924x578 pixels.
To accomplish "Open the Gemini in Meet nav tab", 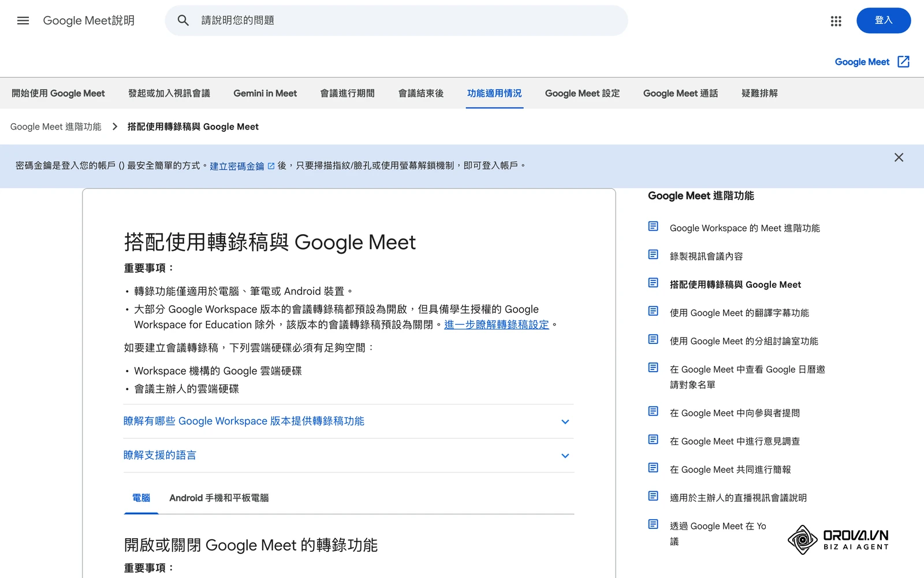I will [265, 93].
